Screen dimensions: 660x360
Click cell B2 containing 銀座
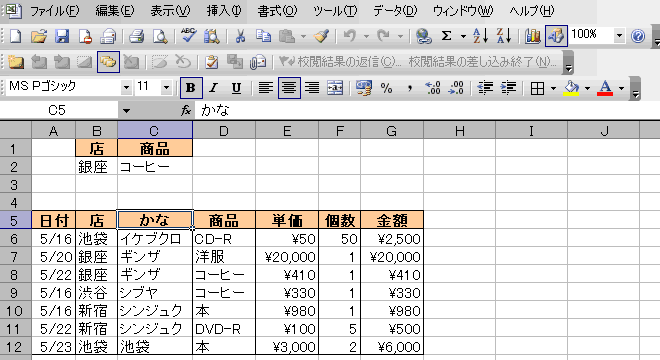(x=96, y=166)
